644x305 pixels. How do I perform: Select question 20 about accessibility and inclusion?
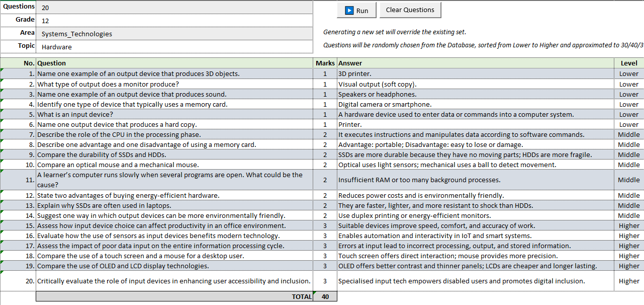click(173, 281)
